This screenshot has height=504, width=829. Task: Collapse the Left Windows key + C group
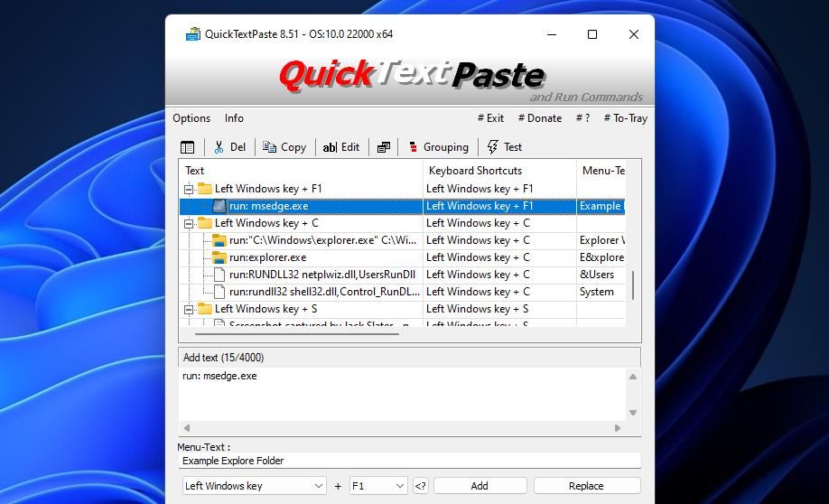(188, 224)
